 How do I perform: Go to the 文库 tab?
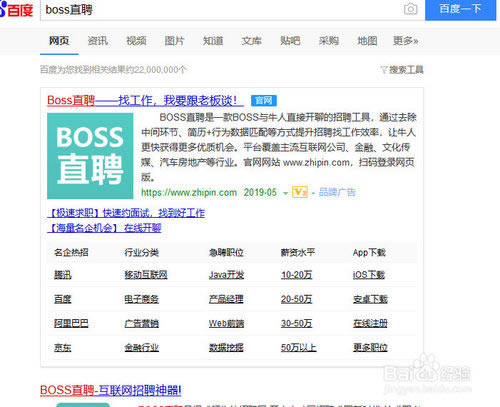click(251, 41)
